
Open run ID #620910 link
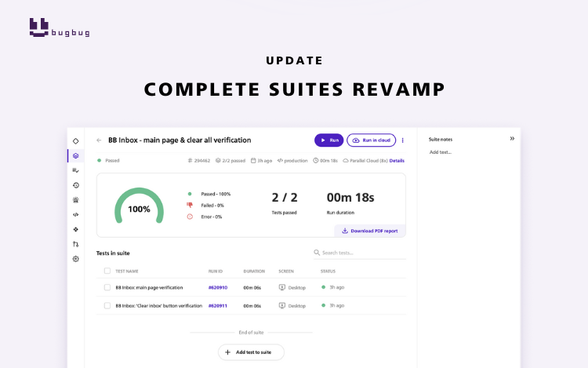pyautogui.click(x=216, y=287)
